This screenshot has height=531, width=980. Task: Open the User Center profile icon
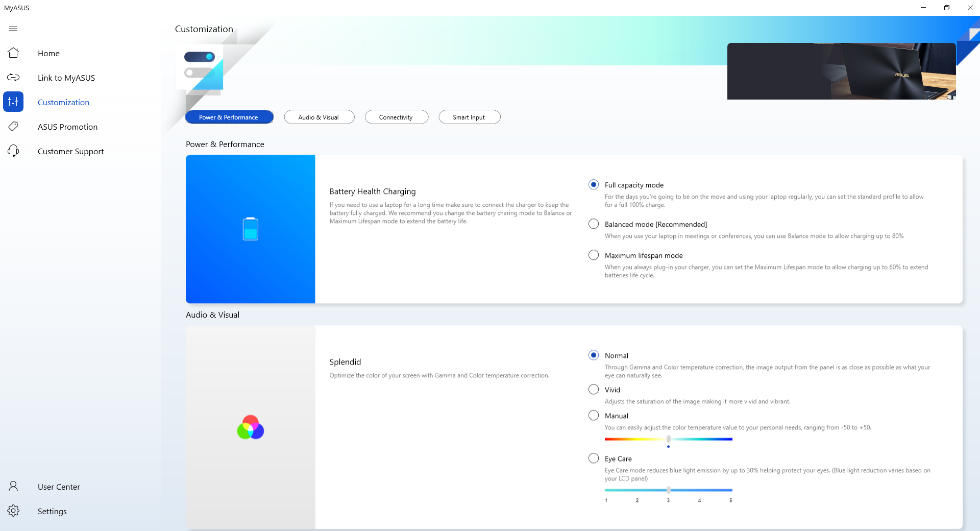point(13,487)
